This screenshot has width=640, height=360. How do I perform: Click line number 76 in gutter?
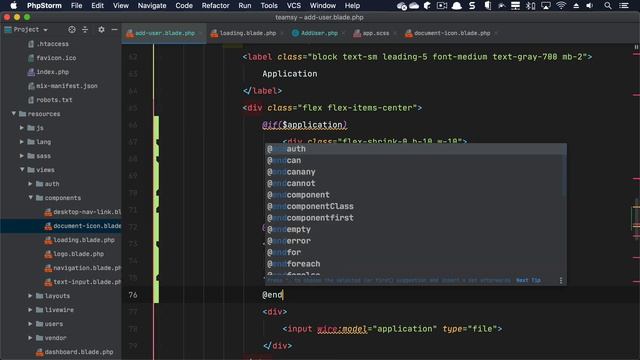(133, 295)
